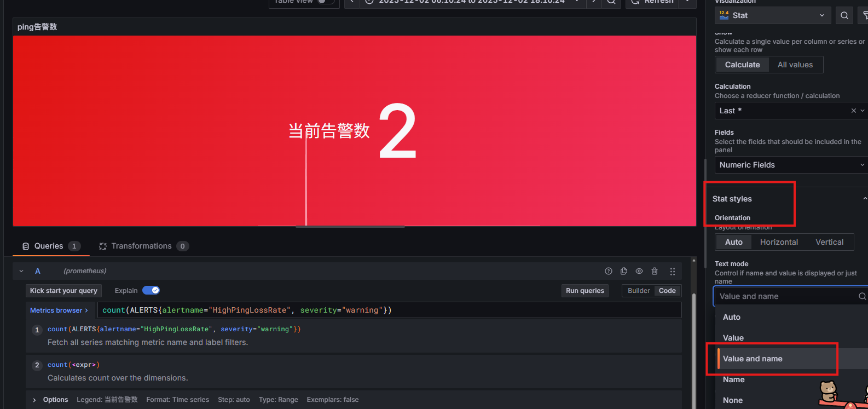Screen dimensions: 868x409
Task: Expand the query Options section
Action: (x=34, y=400)
